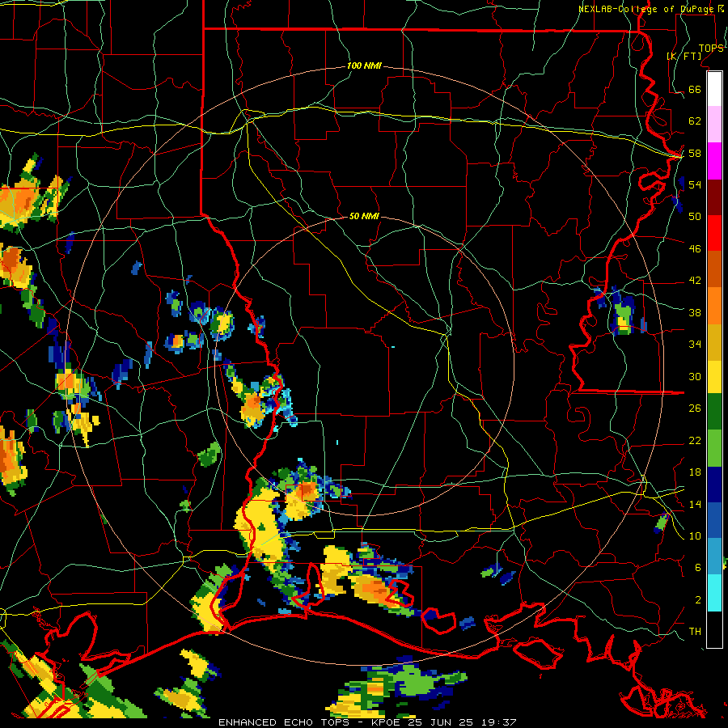This screenshot has width=728, height=728.
Task: Click the 46 value on the scale
Action: [x=695, y=249]
